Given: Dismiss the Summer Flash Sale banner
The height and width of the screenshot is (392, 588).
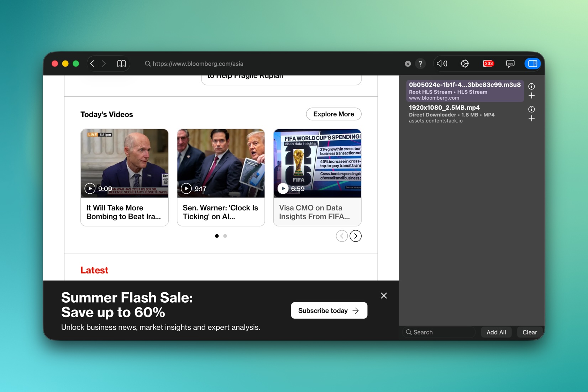Looking at the screenshot, I should click(384, 296).
